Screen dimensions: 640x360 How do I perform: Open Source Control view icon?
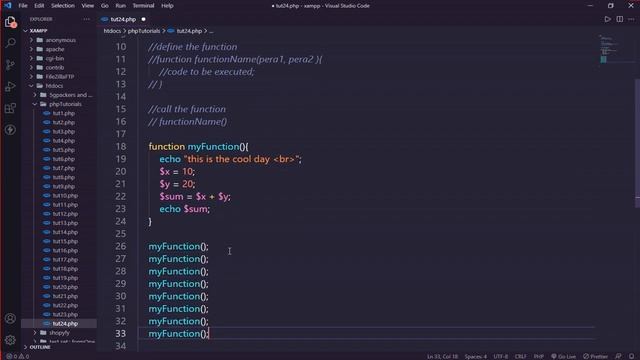(10, 65)
